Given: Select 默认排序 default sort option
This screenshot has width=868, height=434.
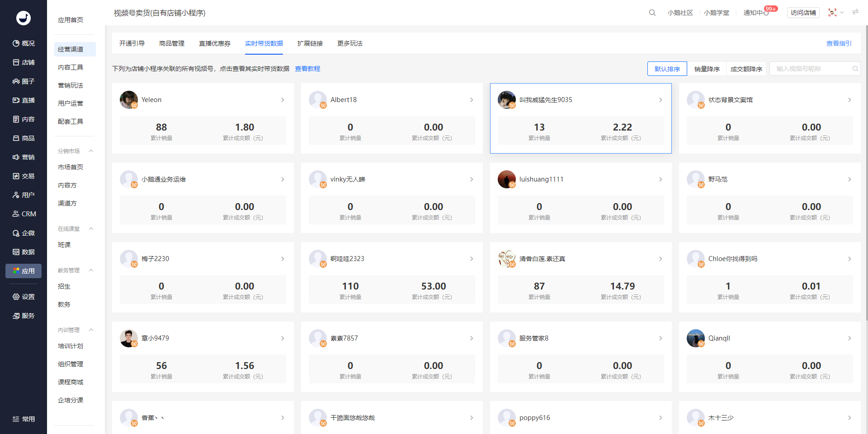Looking at the screenshot, I should [x=667, y=69].
